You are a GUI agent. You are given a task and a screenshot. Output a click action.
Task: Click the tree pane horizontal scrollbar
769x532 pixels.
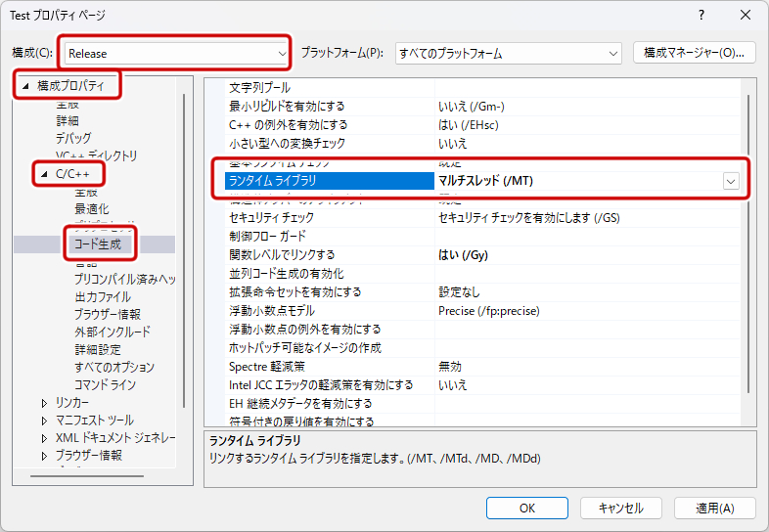(87, 475)
